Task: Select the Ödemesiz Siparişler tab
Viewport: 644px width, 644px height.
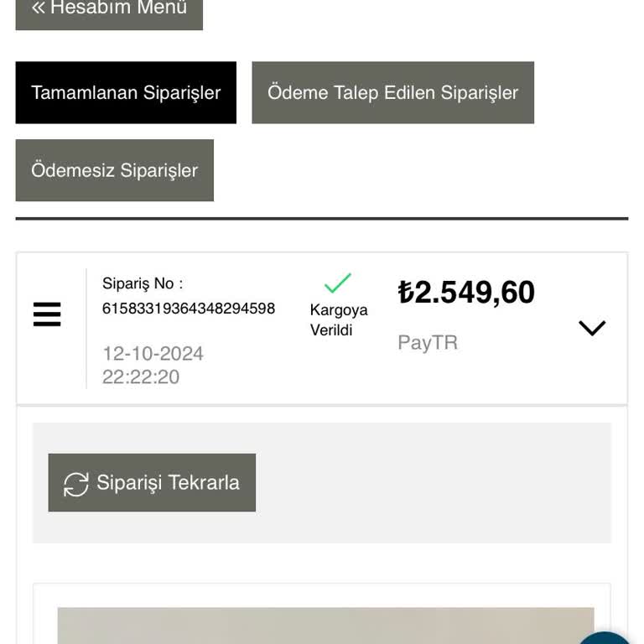Action: click(114, 170)
